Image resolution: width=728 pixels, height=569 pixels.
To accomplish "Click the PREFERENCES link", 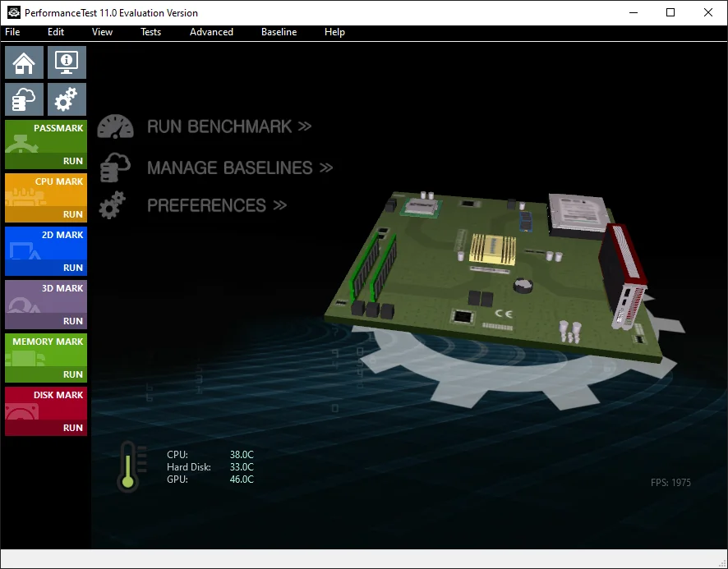I will tap(217, 205).
